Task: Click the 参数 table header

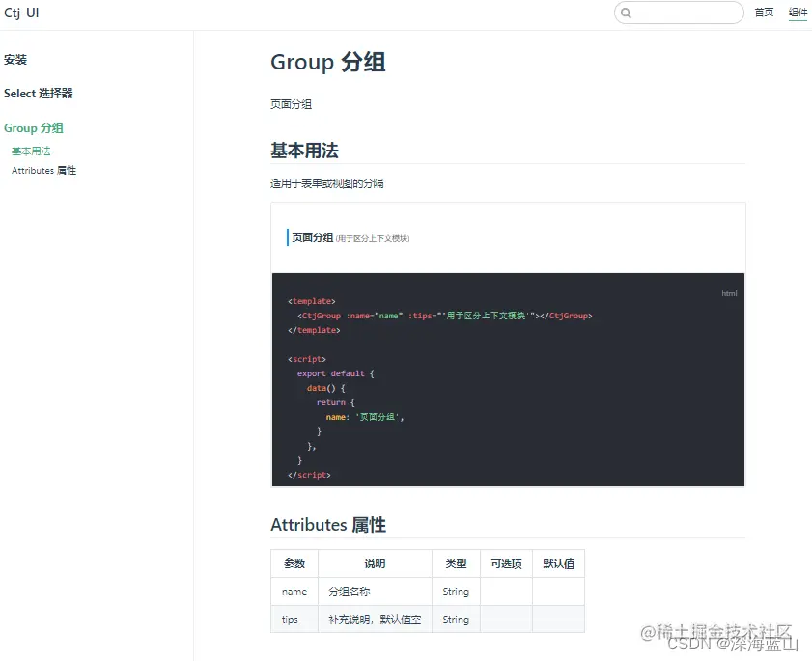Action: pos(294,564)
